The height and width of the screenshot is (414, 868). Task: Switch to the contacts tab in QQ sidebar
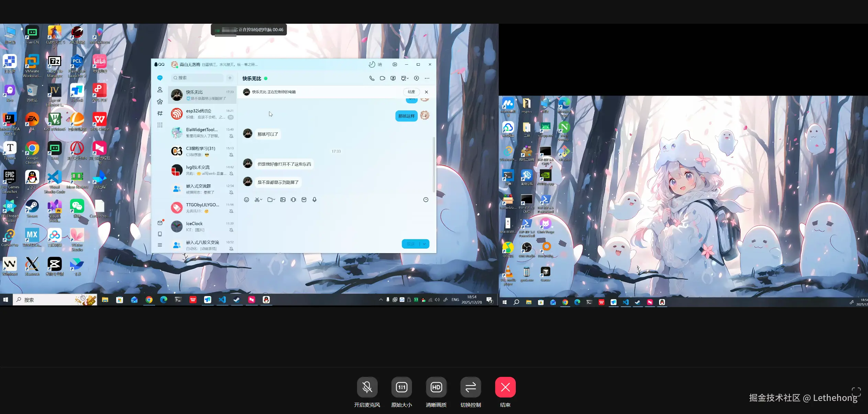pyautogui.click(x=160, y=90)
